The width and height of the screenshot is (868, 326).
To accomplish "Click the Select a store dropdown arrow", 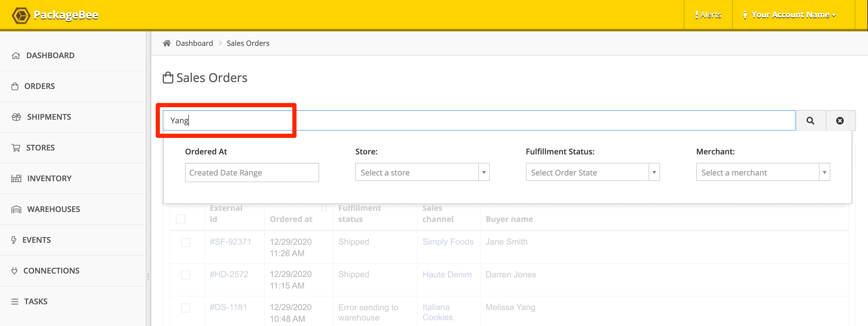I will tap(484, 172).
